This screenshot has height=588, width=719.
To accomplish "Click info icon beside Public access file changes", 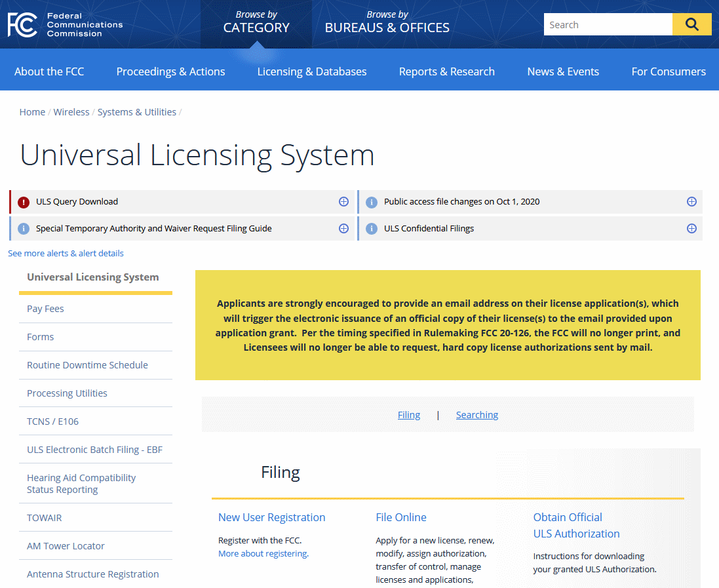I will [372, 202].
